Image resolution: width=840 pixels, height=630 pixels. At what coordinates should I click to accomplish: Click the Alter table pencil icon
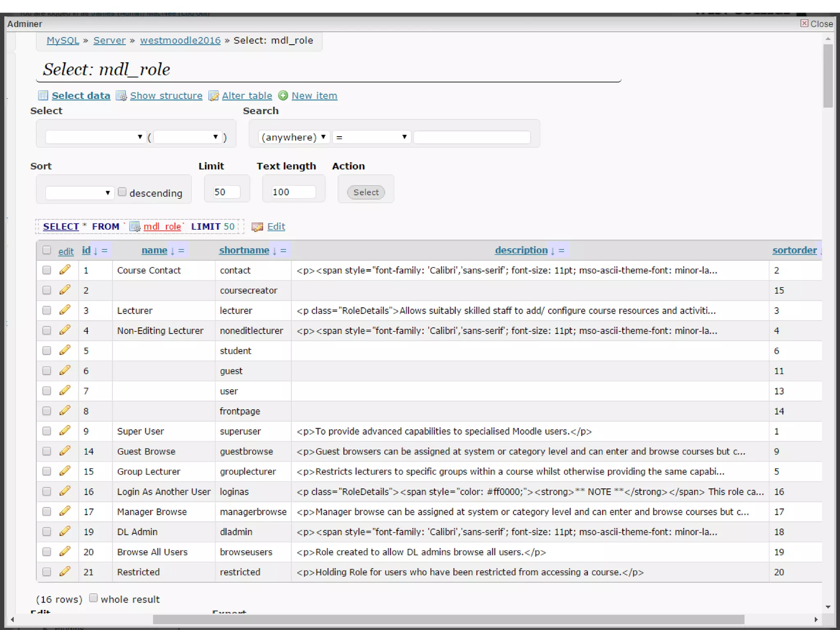(x=213, y=96)
